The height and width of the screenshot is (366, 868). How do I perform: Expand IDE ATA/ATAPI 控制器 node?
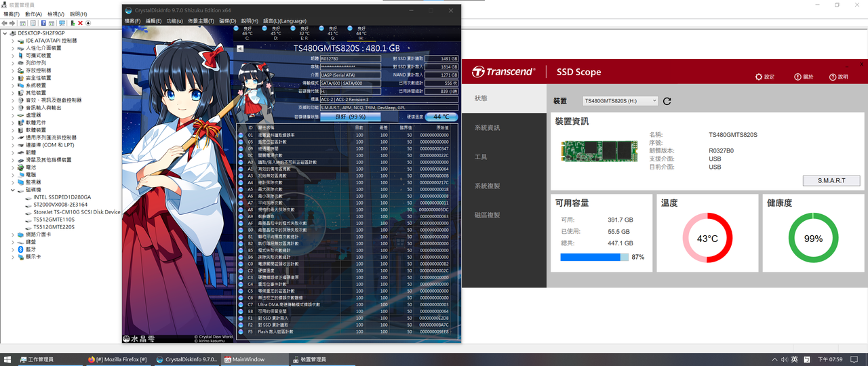point(12,41)
